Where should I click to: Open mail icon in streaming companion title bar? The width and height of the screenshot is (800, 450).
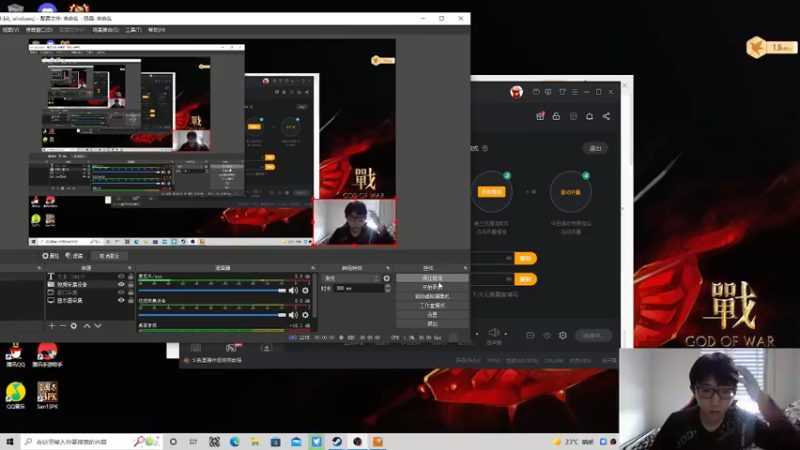point(536,92)
